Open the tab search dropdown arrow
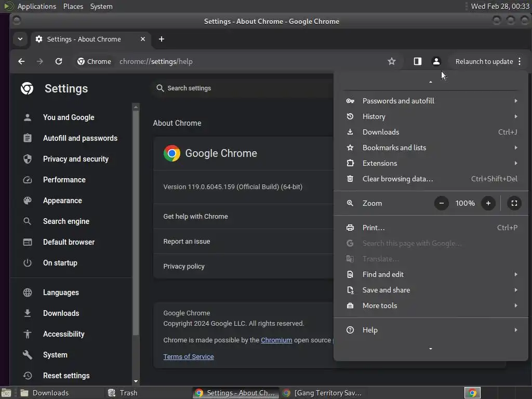532x399 pixels. coord(20,39)
